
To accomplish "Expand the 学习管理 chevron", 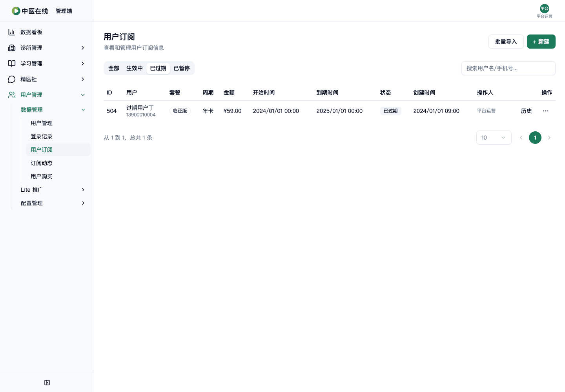I will (x=83, y=64).
